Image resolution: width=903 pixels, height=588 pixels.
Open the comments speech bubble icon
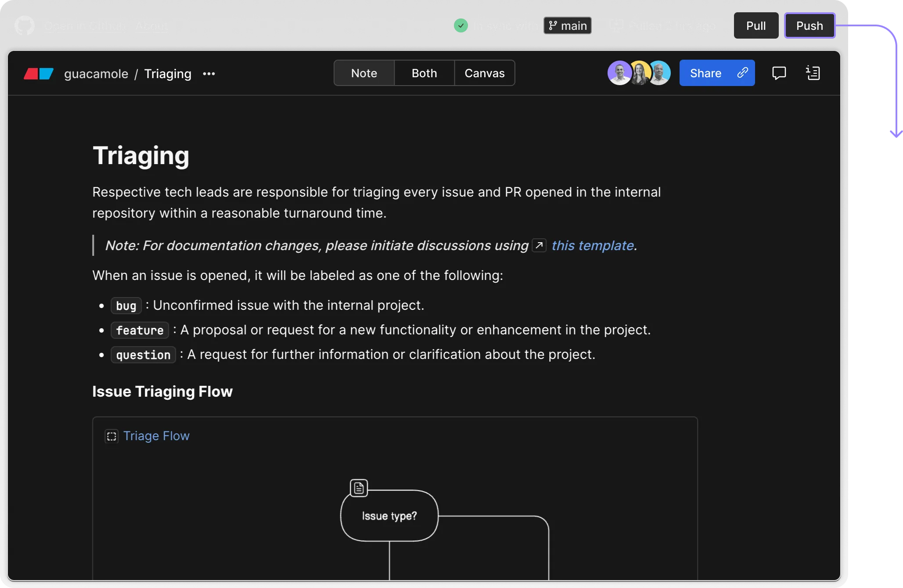[779, 73]
